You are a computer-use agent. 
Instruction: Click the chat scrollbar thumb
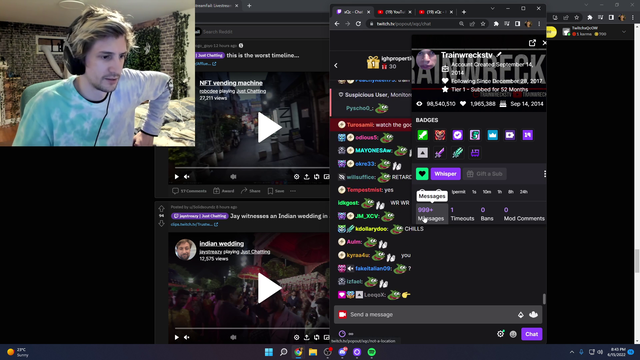point(544,299)
